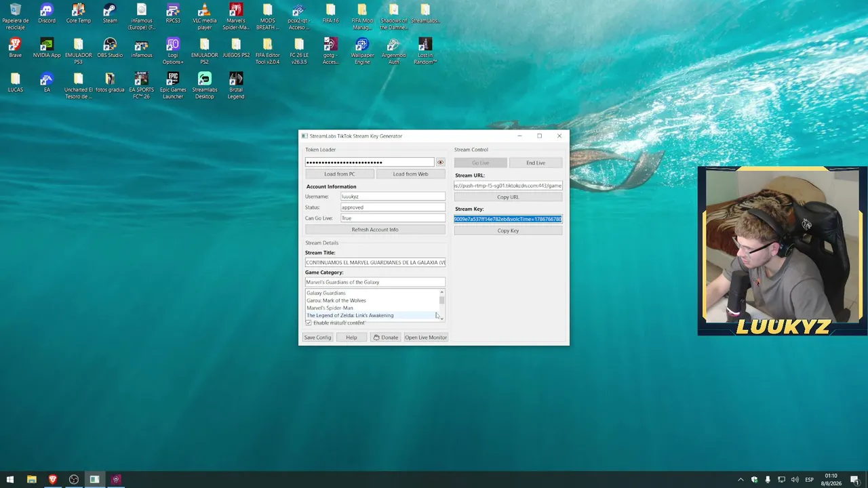The width and height of the screenshot is (868, 488).
Task: Select the Brütal Legend desktop icon
Action: pos(236,86)
